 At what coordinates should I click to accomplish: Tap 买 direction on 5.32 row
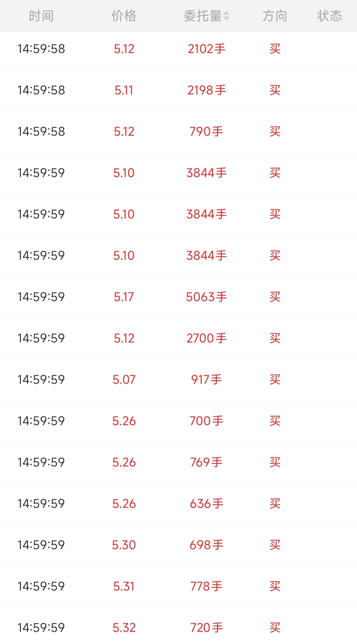275,628
